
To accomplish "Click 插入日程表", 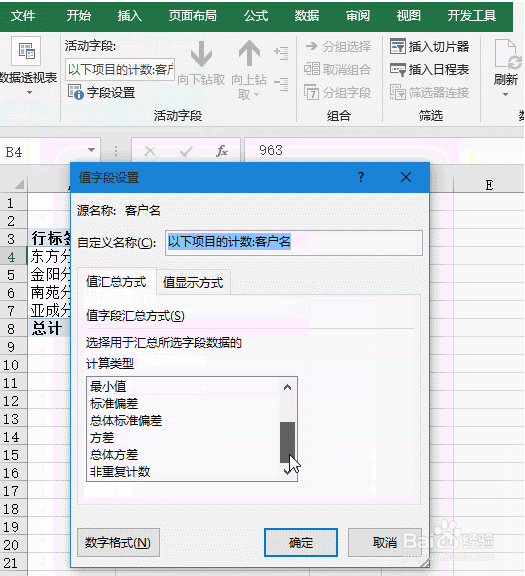I will [429, 69].
